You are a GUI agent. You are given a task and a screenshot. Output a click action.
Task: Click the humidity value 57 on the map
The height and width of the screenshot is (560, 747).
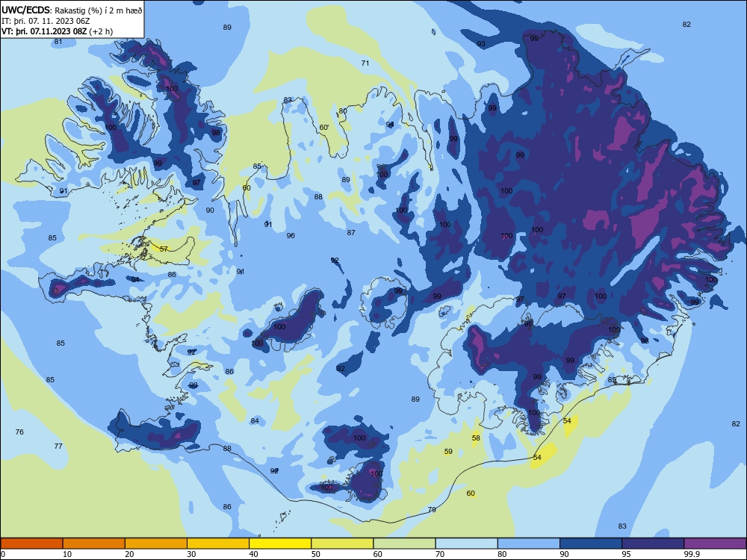click(164, 249)
